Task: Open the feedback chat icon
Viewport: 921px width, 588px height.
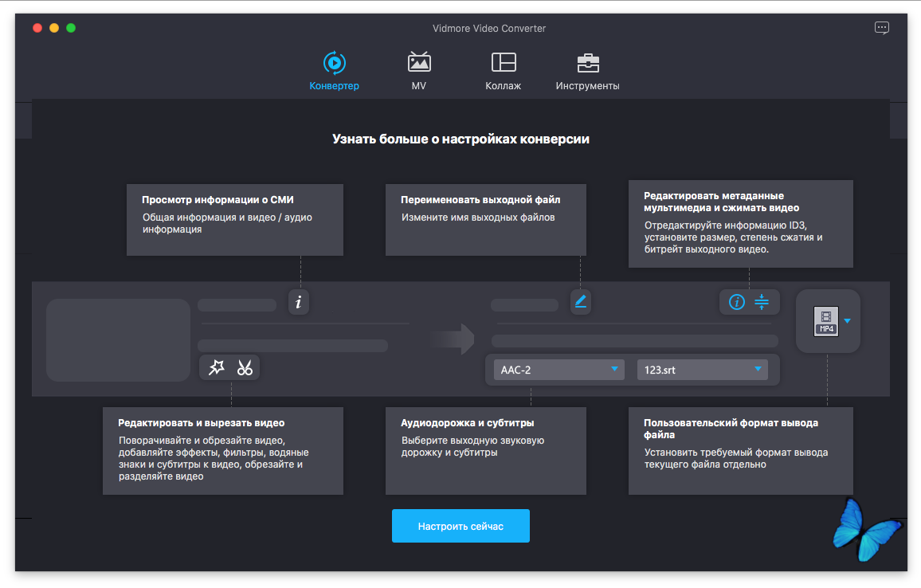Action: (x=881, y=28)
